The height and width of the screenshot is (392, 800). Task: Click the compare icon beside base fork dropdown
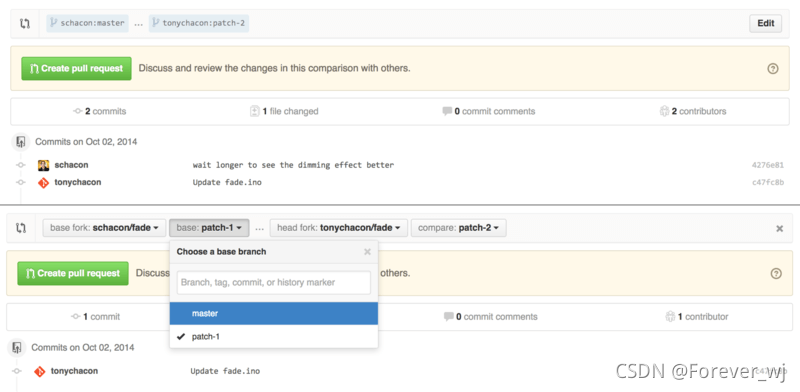pyautogui.click(x=21, y=228)
